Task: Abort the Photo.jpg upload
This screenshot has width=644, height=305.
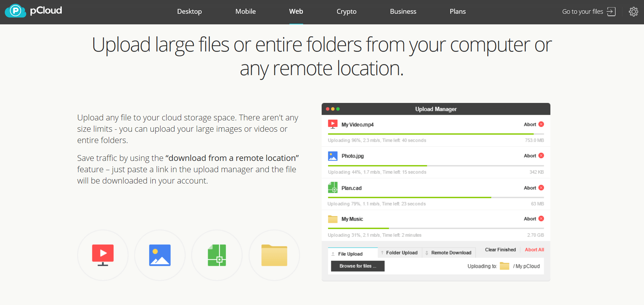Action: click(x=534, y=156)
